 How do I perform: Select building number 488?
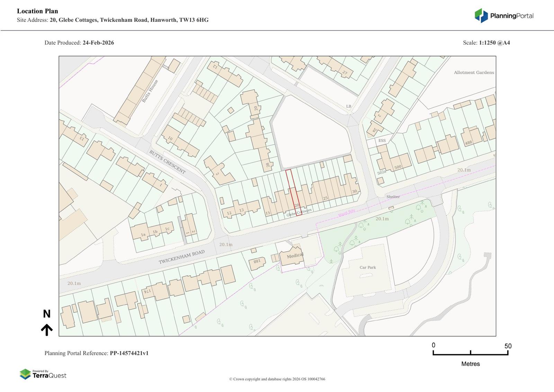tap(468, 143)
